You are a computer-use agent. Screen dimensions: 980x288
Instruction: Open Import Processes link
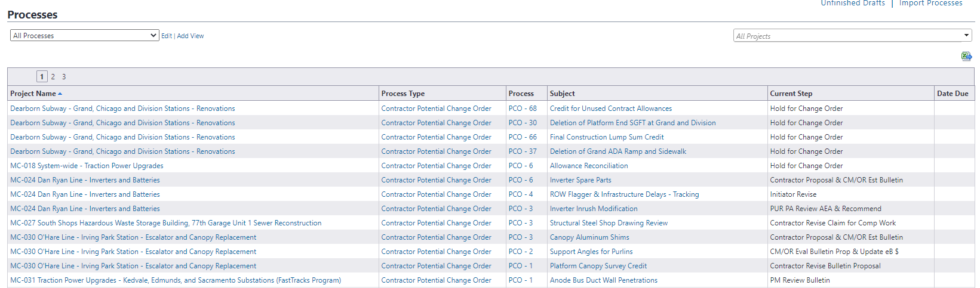coord(930,3)
